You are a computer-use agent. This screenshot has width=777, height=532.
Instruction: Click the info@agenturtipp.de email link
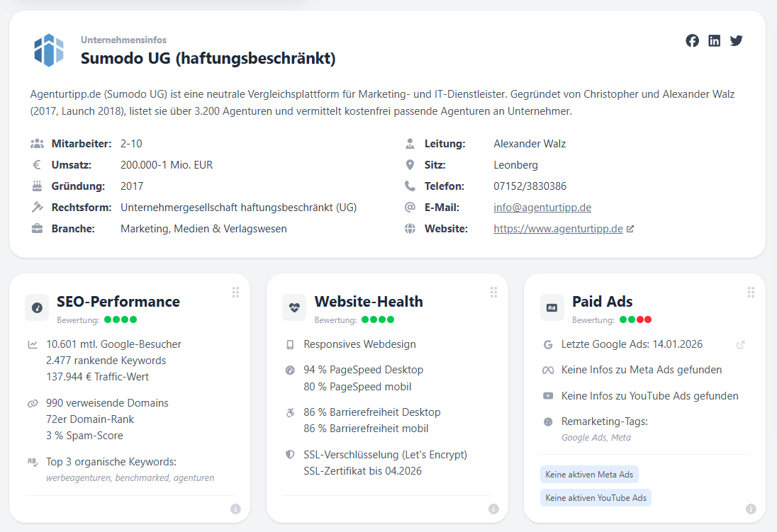point(542,208)
